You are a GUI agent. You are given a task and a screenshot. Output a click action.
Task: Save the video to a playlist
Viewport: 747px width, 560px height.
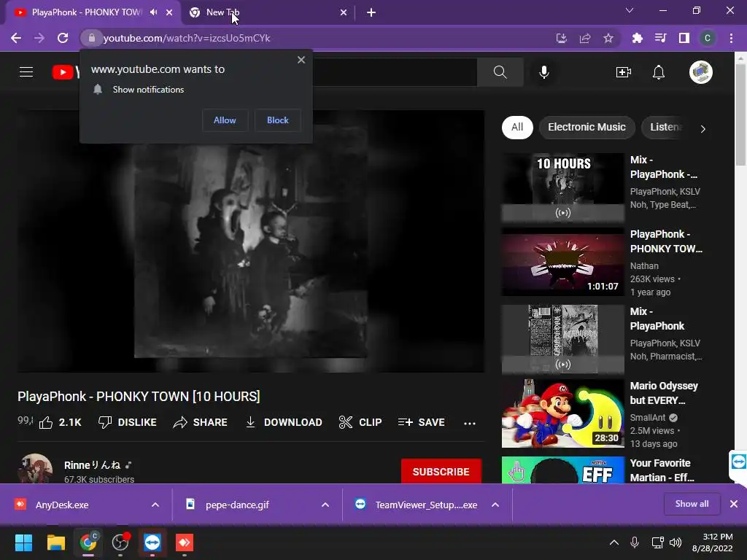421,422
